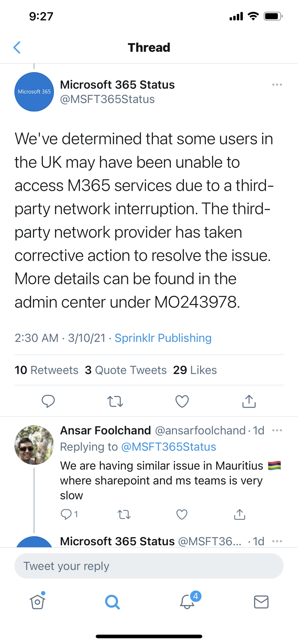Go back using the left chevron
298x644 pixels.
17,47
